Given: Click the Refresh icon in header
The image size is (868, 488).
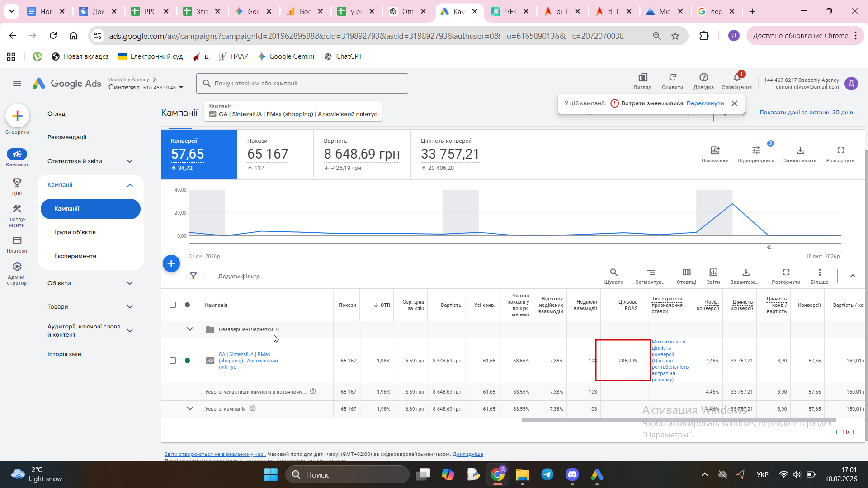Looking at the screenshot, I should click(x=672, y=78).
